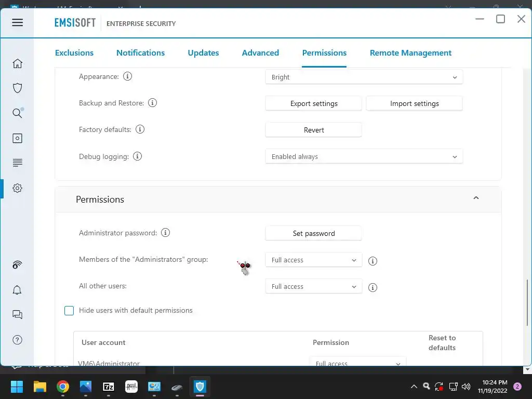Open Google Chrome from the taskbar
The height and width of the screenshot is (399, 532).
[x=63, y=387]
